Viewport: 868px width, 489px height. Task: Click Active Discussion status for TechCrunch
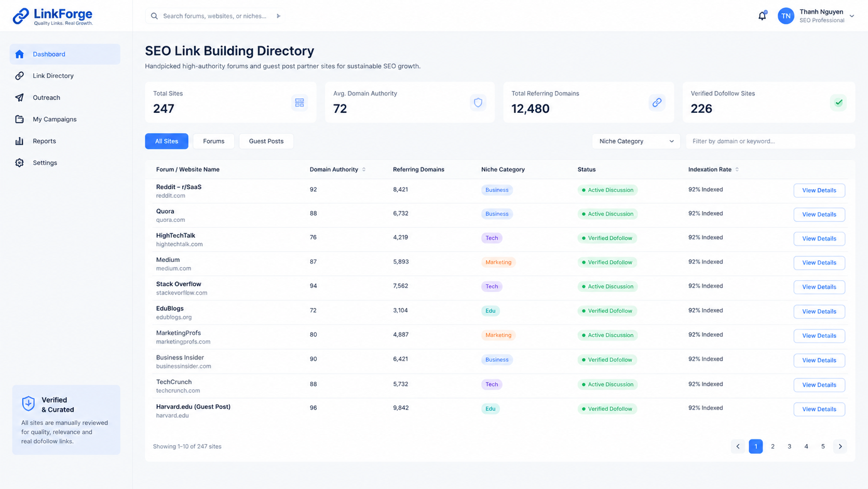click(608, 385)
